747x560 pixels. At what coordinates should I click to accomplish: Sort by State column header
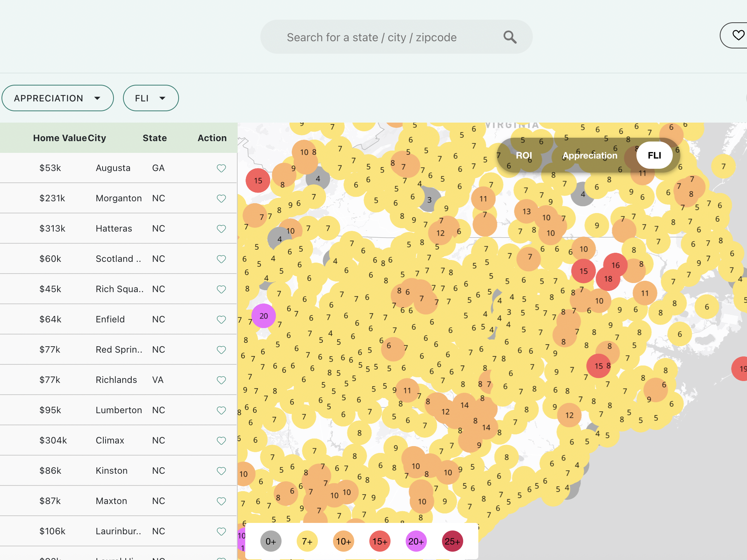click(154, 138)
